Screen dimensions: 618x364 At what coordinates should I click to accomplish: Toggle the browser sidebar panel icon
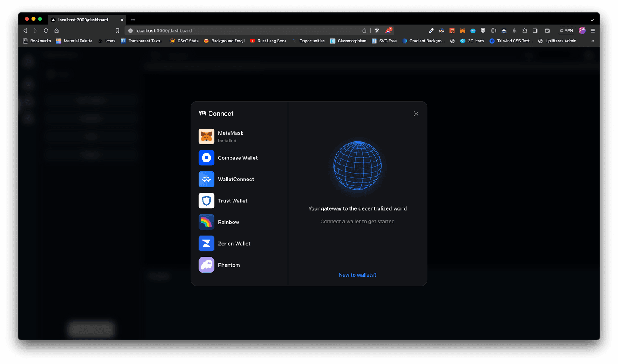tap(535, 30)
